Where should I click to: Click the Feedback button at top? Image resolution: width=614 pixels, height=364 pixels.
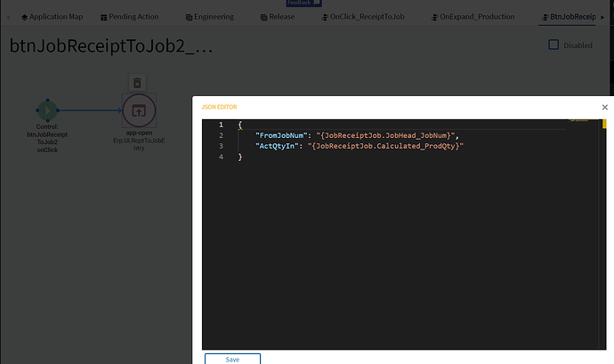click(x=303, y=3)
